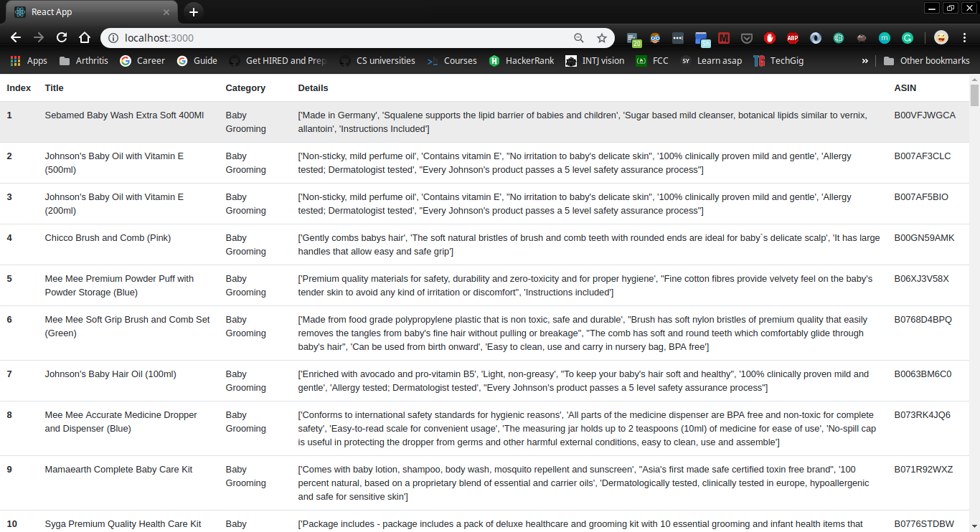Click ASIN B0768D4BPQ cell
This screenshot has height=532, width=980.
(x=923, y=320)
